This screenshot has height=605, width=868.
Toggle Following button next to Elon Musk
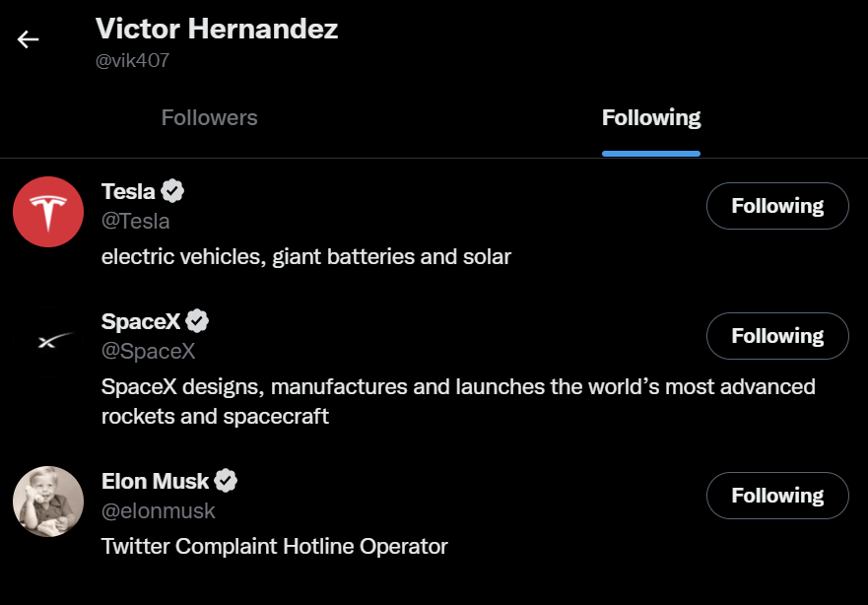[777, 496]
